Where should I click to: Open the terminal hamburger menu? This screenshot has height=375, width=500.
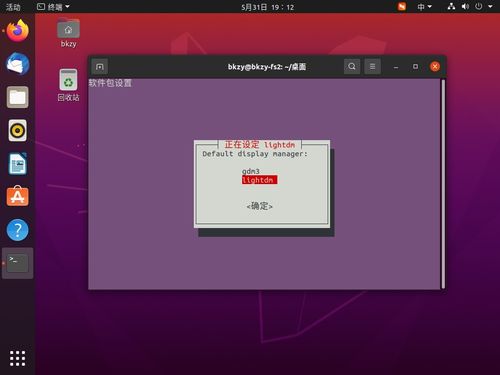tap(373, 66)
